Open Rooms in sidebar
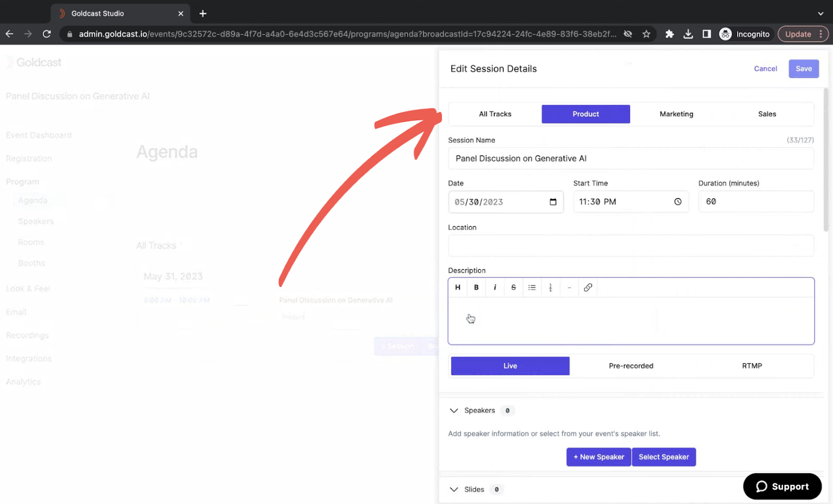The image size is (833, 504). click(x=31, y=242)
